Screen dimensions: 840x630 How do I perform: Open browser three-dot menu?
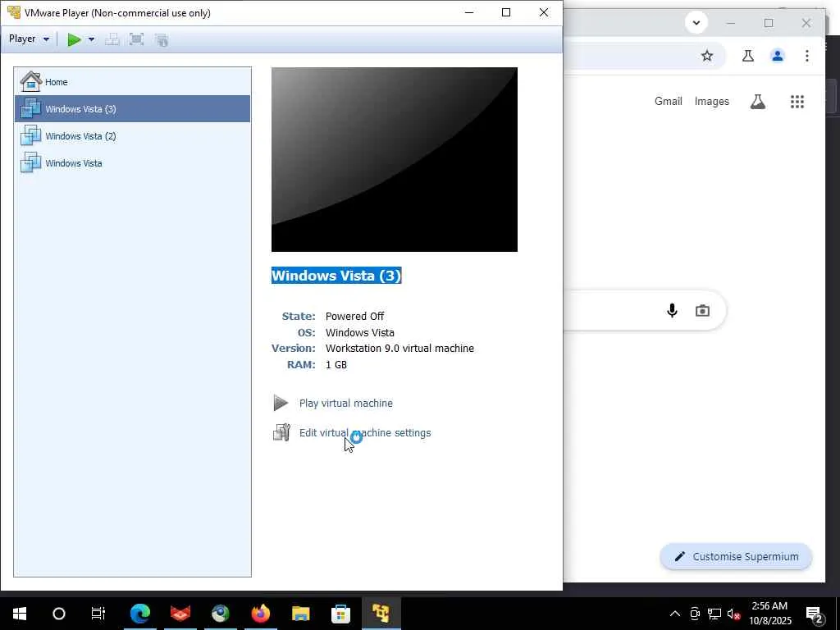[807, 56]
